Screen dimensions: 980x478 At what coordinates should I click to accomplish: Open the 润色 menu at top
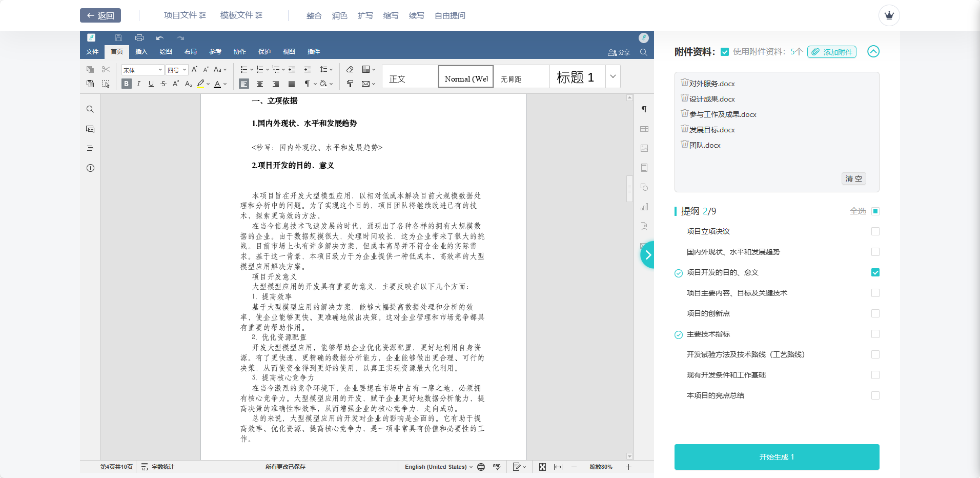(x=340, y=15)
